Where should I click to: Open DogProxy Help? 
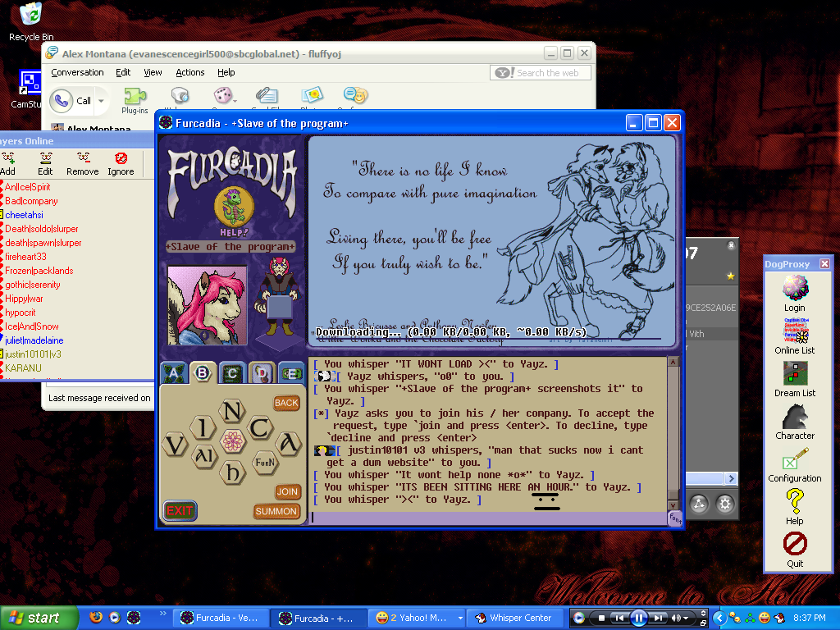(794, 507)
